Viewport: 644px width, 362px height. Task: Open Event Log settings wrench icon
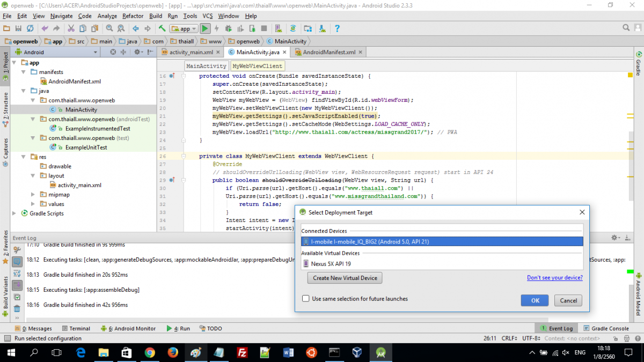click(x=17, y=250)
